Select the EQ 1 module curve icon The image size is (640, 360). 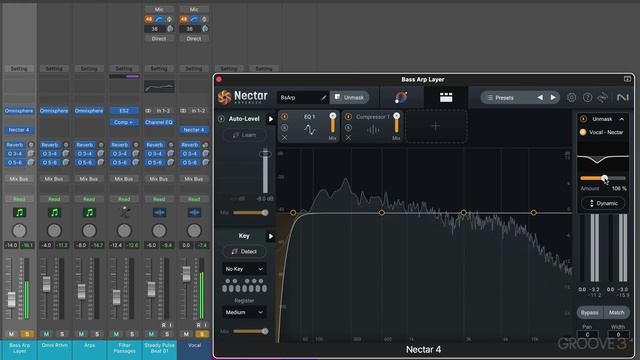click(309, 130)
